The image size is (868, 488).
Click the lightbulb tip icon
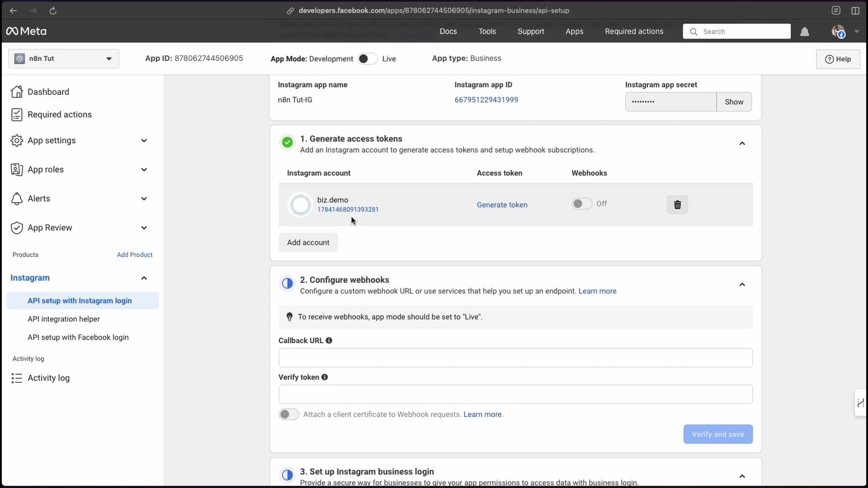[x=289, y=317]
